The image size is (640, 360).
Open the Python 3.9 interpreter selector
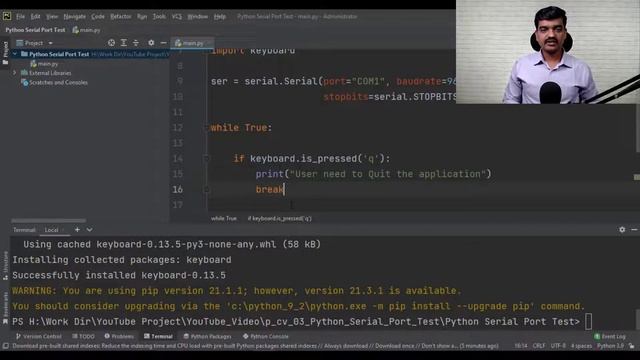610,346
